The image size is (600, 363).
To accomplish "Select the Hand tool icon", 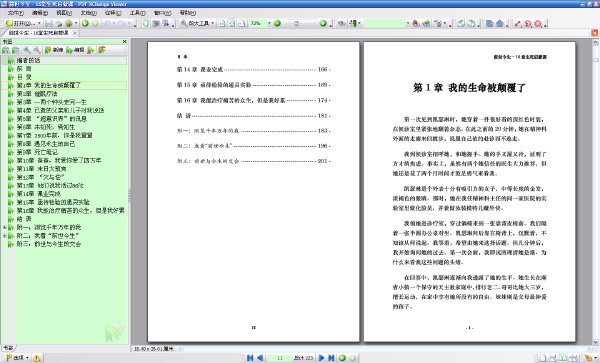I will point(145,23).
